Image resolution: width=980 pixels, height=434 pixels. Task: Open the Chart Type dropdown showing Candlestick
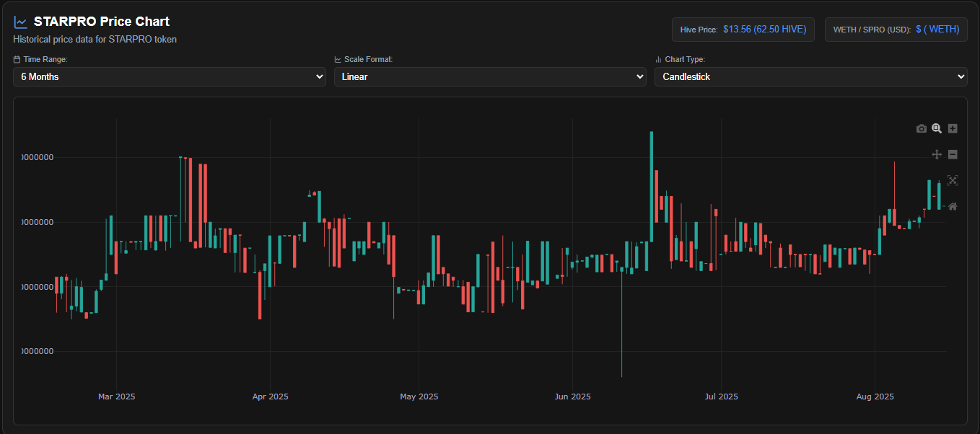click(x=811, y=76)
